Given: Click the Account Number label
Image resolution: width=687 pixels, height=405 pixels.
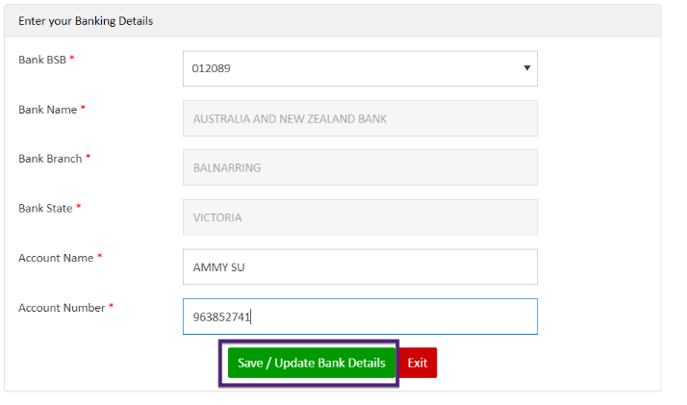Looking at the screenshot, I should (x=61, y=308).
